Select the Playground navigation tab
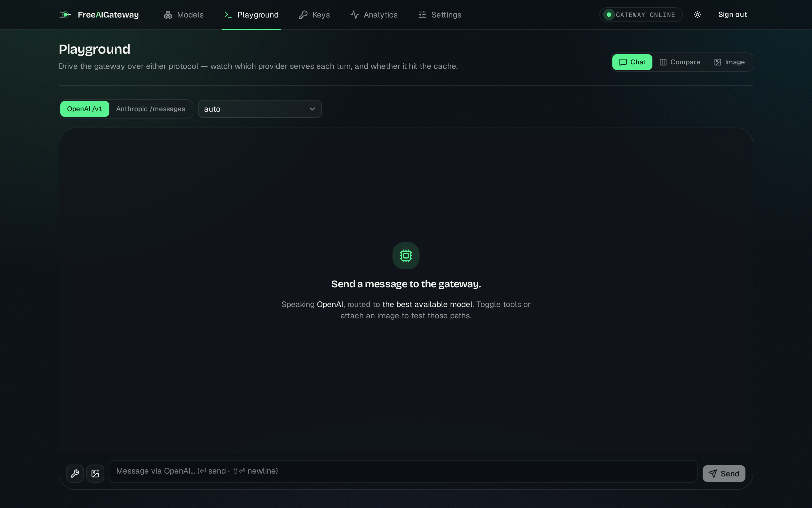Image resolution: width=812 pixels, height=508 pixels. pyautogui.click(x=251, y=15)
